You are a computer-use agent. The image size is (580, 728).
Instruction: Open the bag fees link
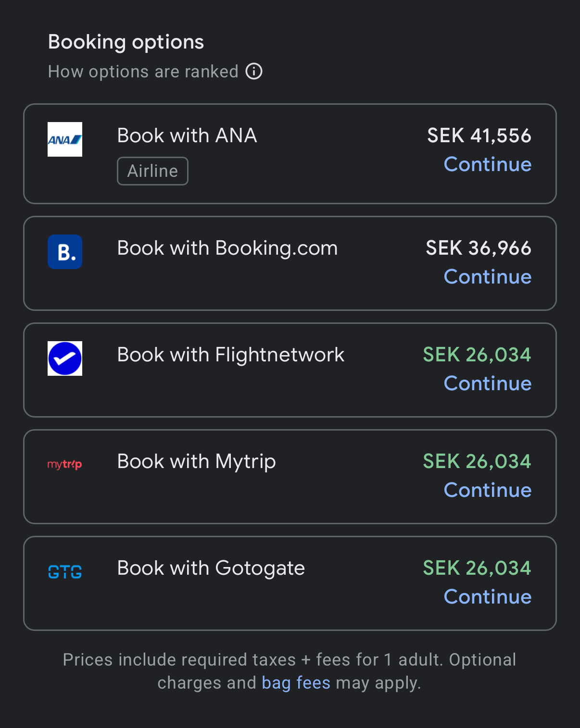[296, 683]
